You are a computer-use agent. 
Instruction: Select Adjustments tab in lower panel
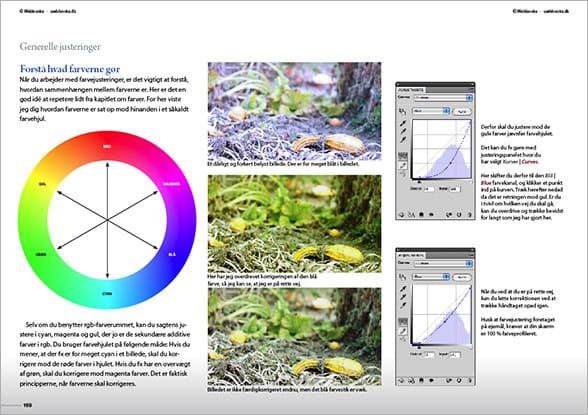411,255
